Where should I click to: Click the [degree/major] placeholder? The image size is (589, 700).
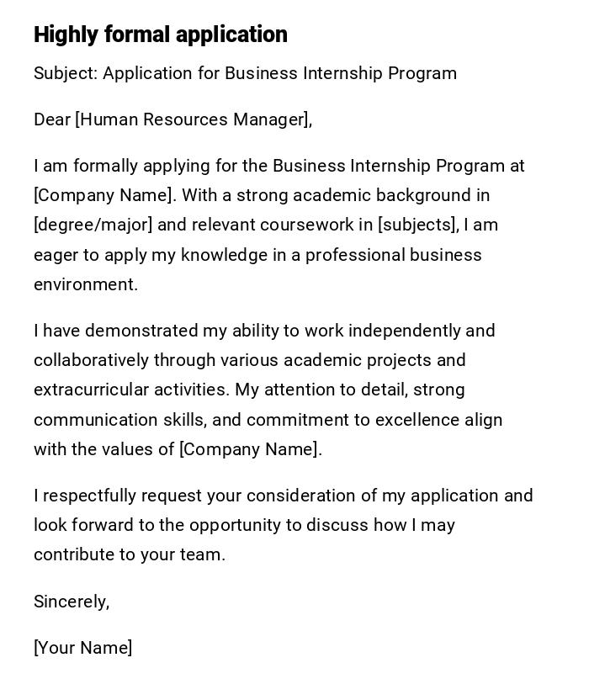93,225
